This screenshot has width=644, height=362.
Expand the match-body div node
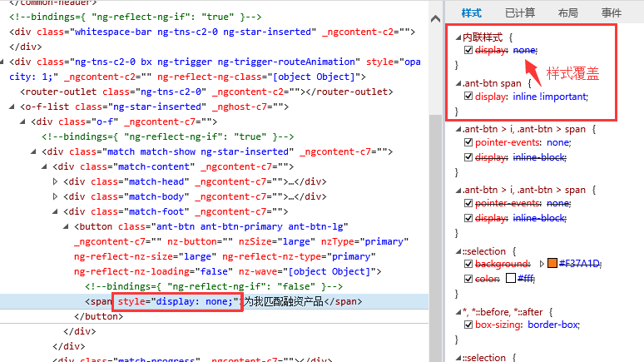click(x=55, y=196)
